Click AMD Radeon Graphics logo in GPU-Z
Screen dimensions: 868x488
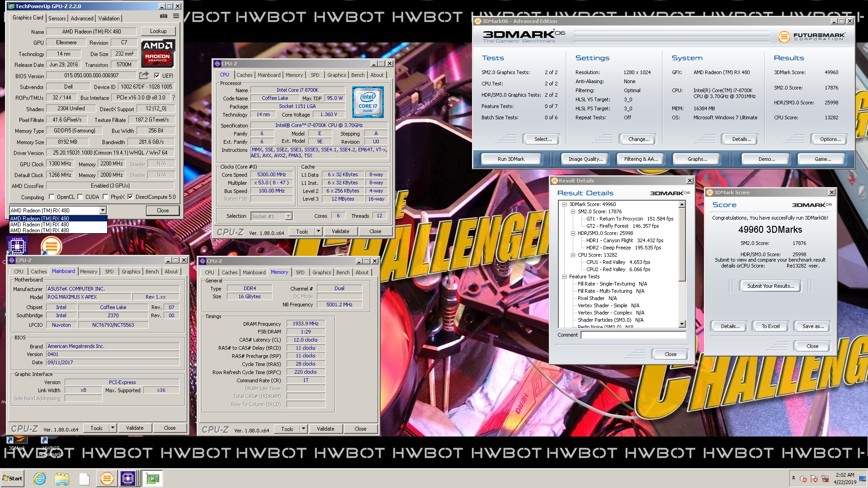158,54
